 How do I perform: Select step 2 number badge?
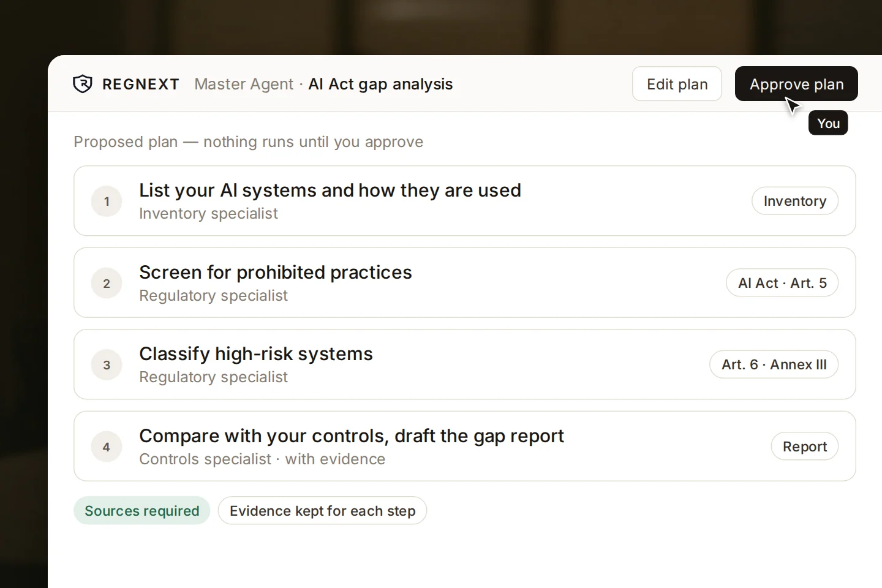click(107, 284)
